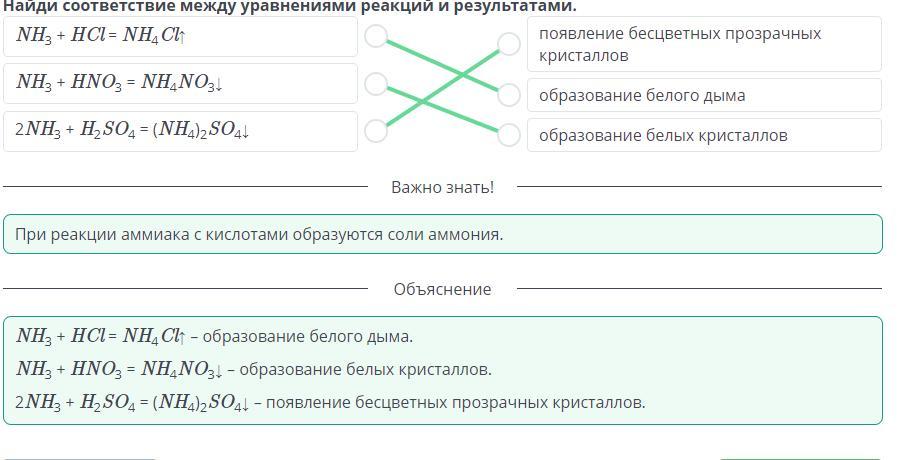Click the connector circle beside 2NH3 + H2SO4 equation
Viewport: 902px width, 460px height.
(376, 130)
